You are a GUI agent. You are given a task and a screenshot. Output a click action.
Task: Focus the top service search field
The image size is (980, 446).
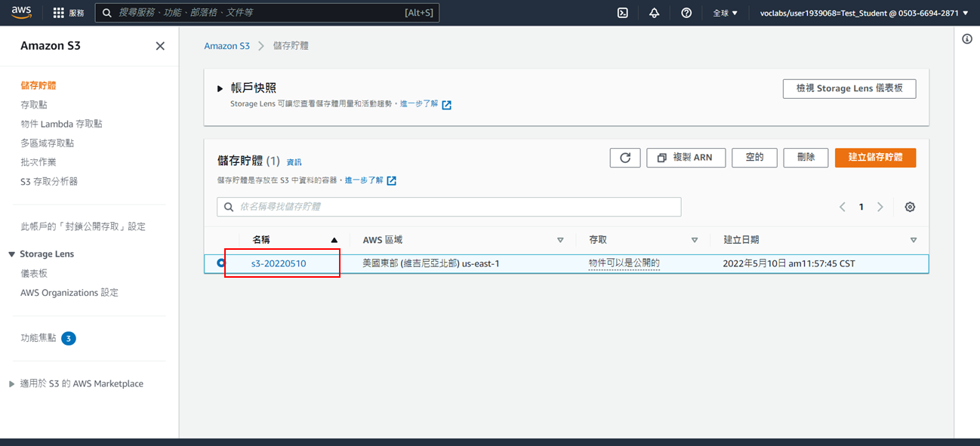click(x=267, y=13)
